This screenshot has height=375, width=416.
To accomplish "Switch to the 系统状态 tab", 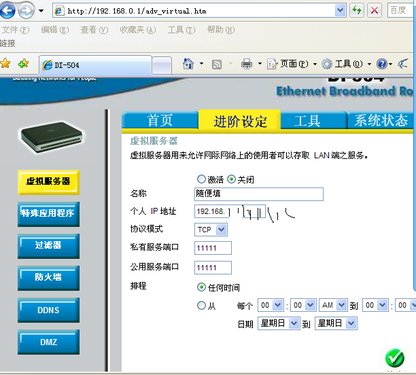I will coord(381,120).
